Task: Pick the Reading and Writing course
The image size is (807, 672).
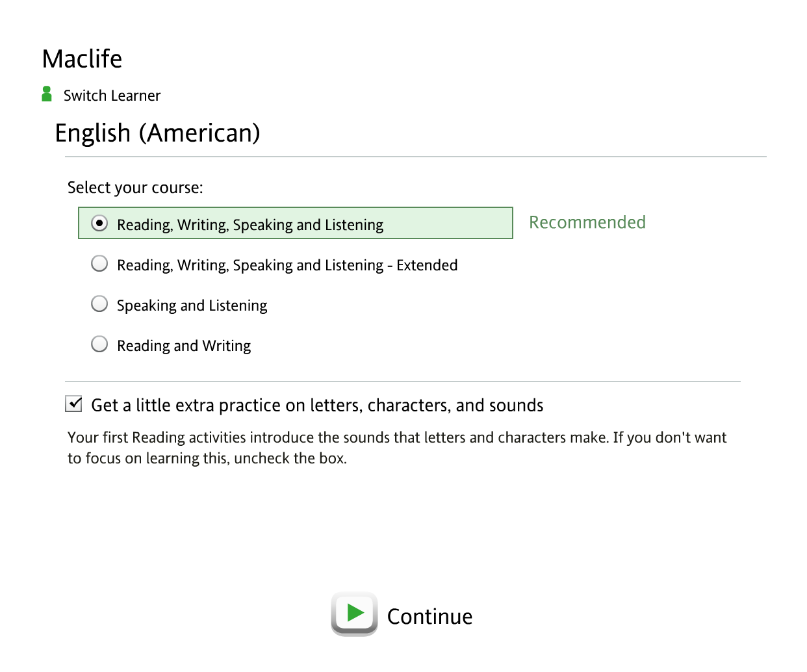Action: pos(99,344)
